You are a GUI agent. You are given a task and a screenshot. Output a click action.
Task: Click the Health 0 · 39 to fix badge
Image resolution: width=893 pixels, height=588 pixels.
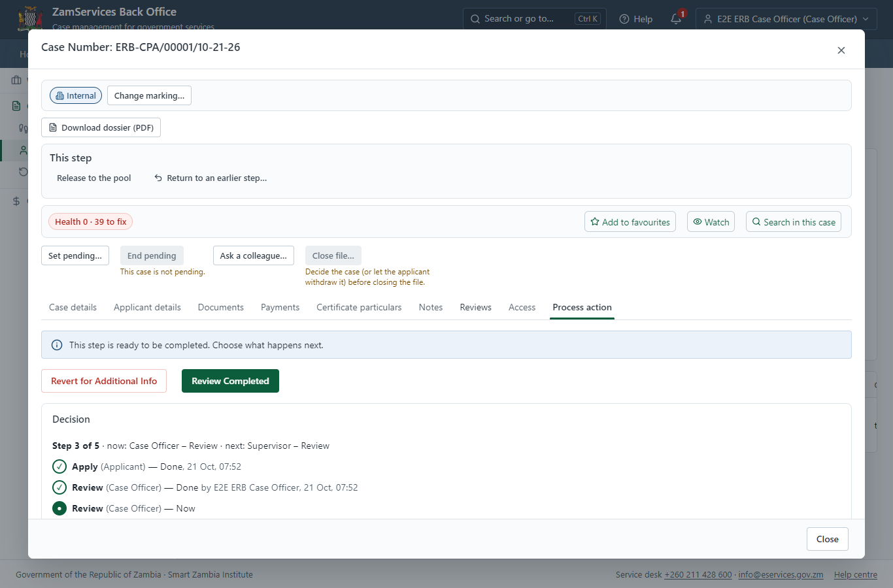point(90,221)
